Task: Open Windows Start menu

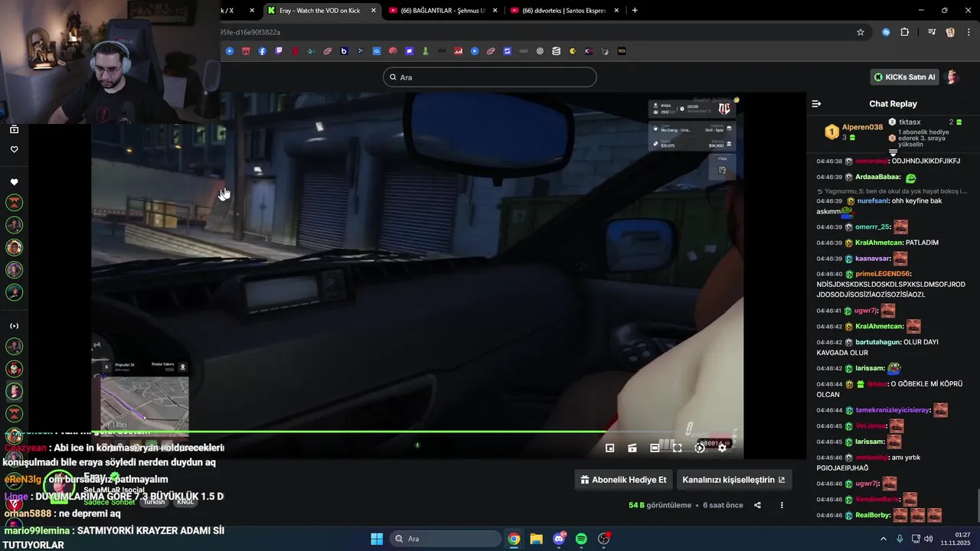Action: (377, 539)
